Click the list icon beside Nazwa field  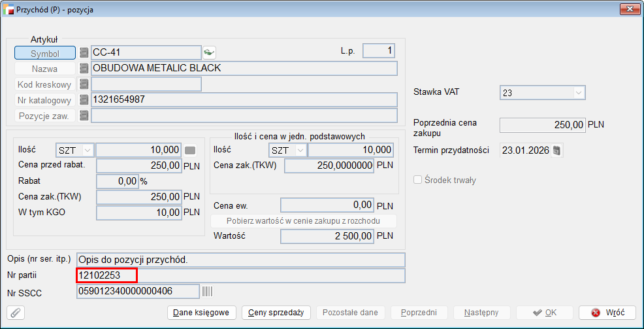click(x=84, y=68)
